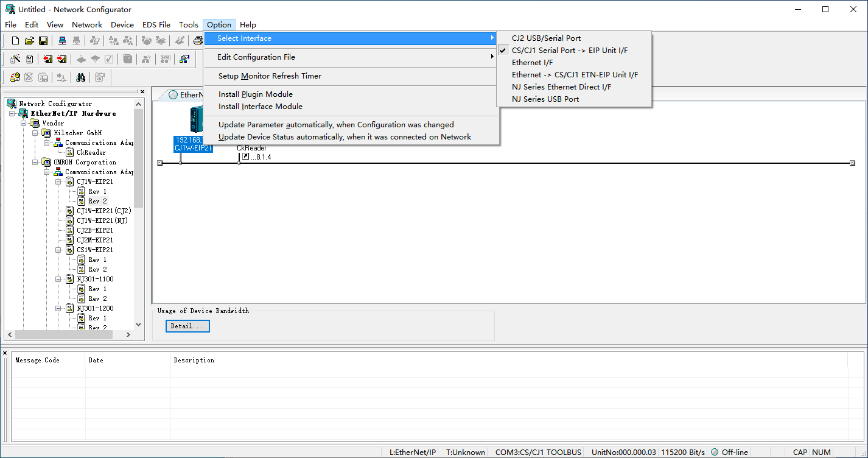Click the grayed rounded square toolbar icon
Image resolution: width=868 pixels, height=458 pixels.
tap(128, 59)
